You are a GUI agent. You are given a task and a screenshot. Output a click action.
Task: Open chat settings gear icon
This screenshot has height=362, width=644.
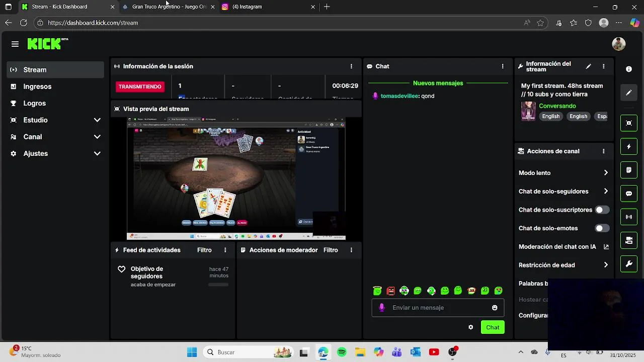point(471,327)
